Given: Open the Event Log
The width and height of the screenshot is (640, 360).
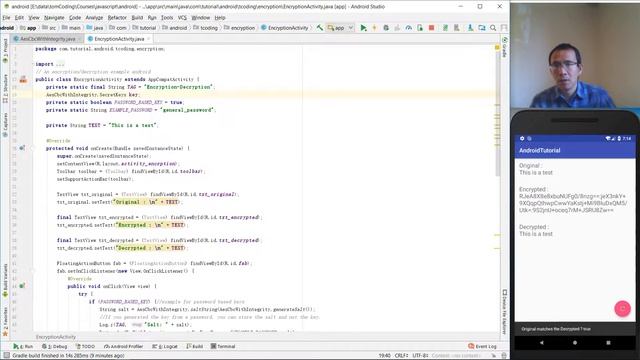Looking at the screenshot, I should point(482,346).
